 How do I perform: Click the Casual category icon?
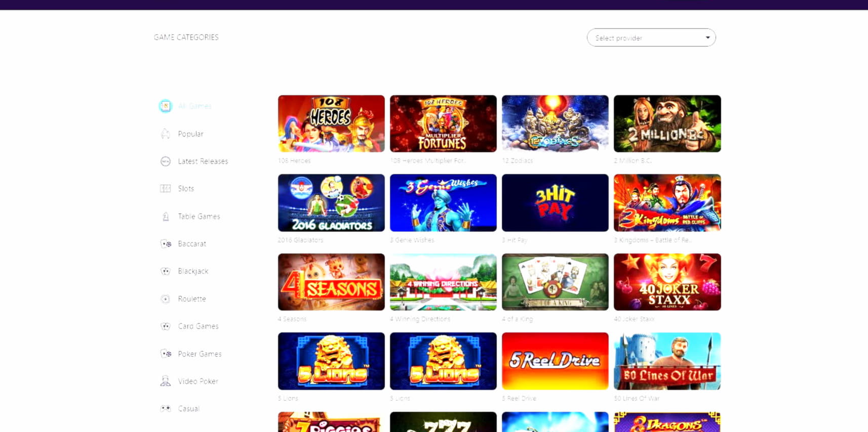click(x=165, y=408)
